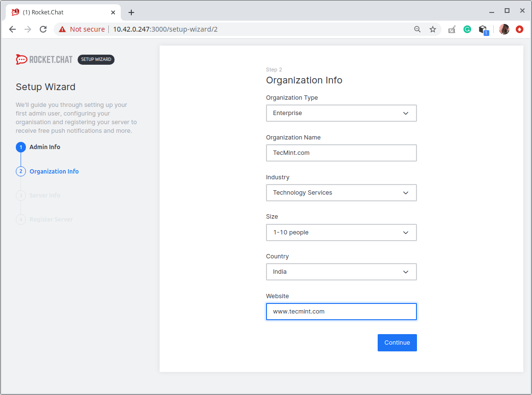Click the 'Country' field label
532x395 pixels.
point(277,256)
